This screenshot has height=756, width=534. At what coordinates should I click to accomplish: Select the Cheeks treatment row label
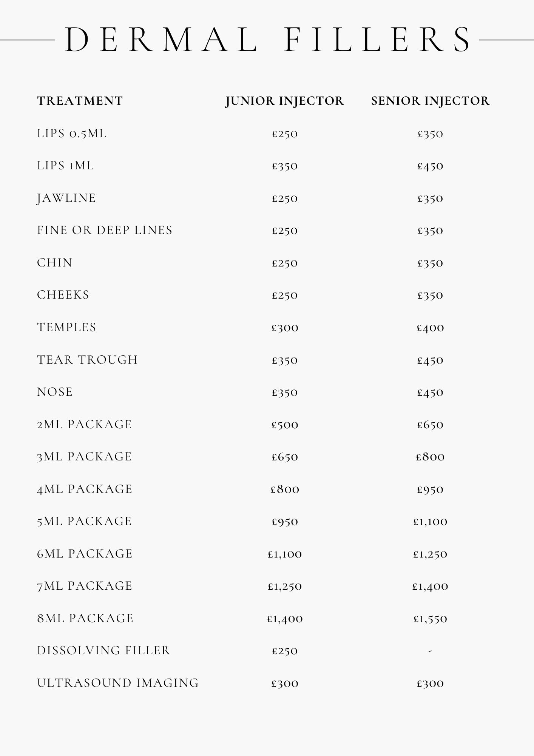tap(63, 295)
